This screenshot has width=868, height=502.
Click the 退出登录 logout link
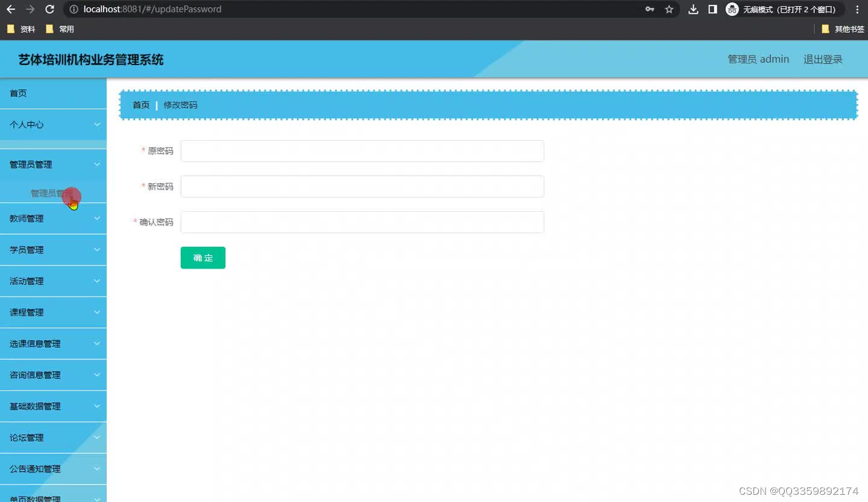coord(823,59)
